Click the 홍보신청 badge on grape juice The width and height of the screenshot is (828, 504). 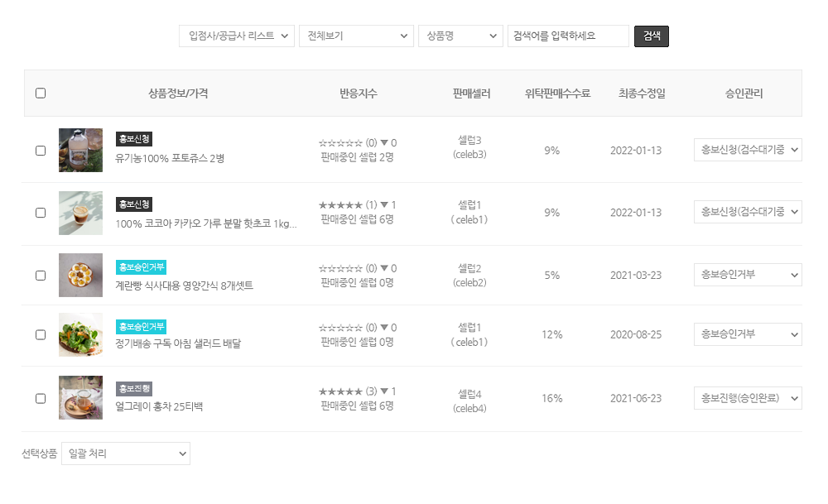click(x=134, y=139)
